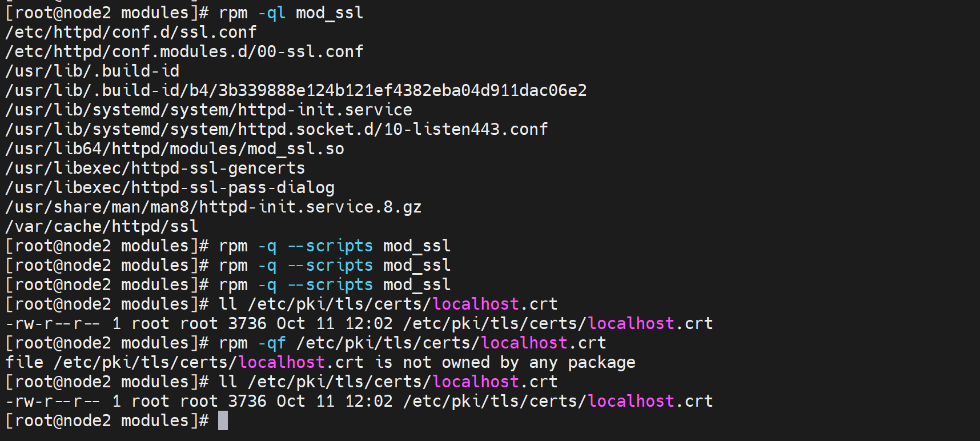The height and width of the screenshot is (441, 980).
Task: Click the /usr/lib/.build-id line without a hash
Action: coord(92,71)
